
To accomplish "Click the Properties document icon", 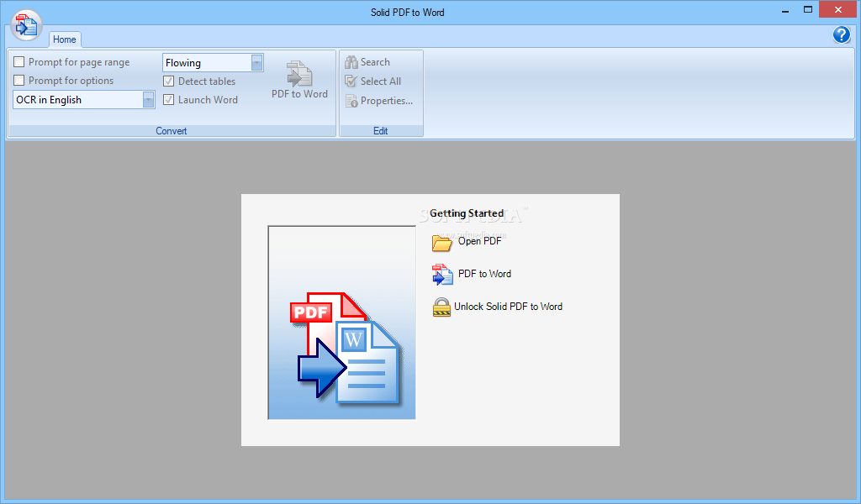I will (351, 101).
